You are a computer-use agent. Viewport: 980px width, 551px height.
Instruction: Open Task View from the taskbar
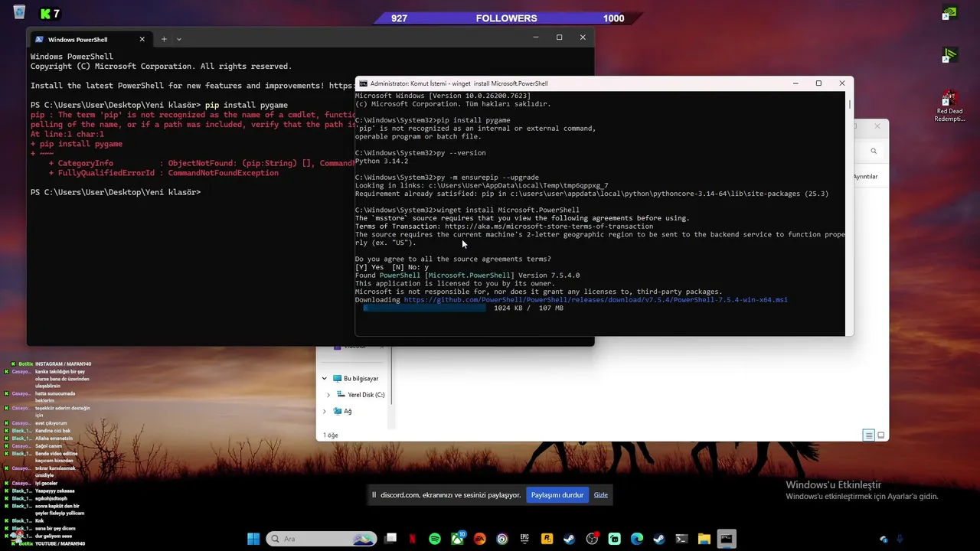coord(390,539)
